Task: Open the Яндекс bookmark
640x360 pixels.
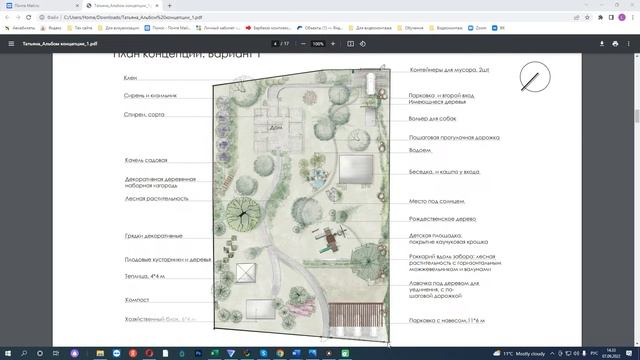Action: point(51,28)
